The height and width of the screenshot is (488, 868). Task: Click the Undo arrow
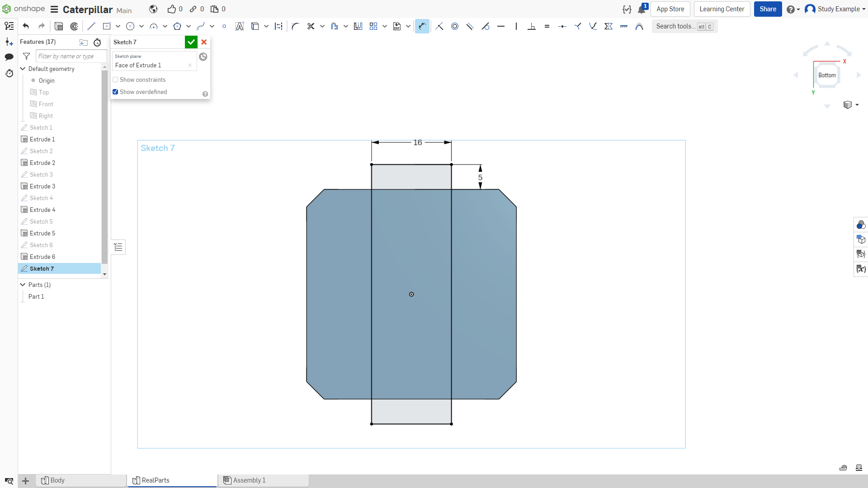(x=26, y=26)
